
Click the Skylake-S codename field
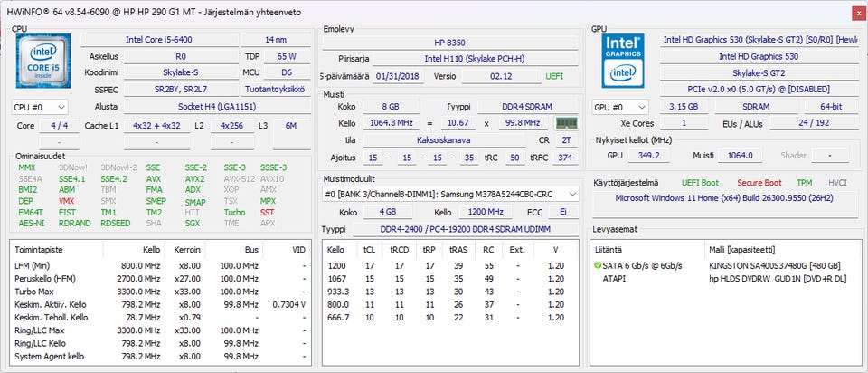point(180,72)
